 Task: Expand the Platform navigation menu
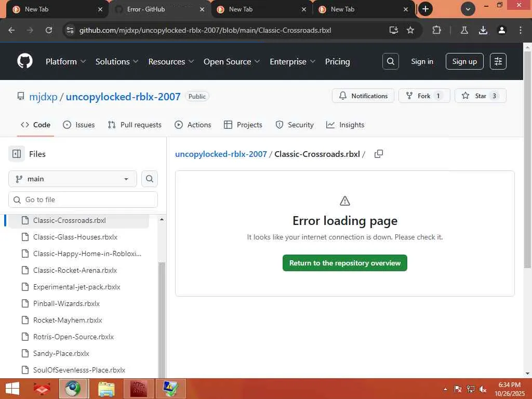pos(65,62)
